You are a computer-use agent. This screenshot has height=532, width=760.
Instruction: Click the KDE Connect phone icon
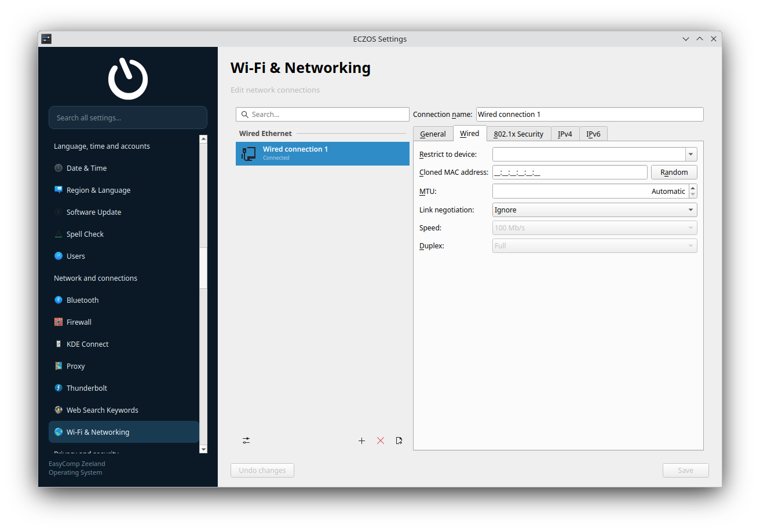tap(59, 344)
